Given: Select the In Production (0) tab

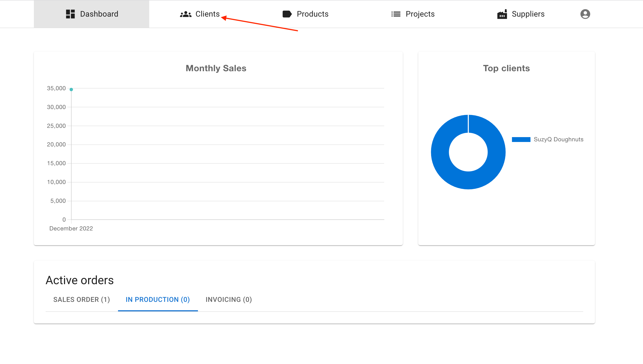Looking at the screenshot, I should click(158, 299).
